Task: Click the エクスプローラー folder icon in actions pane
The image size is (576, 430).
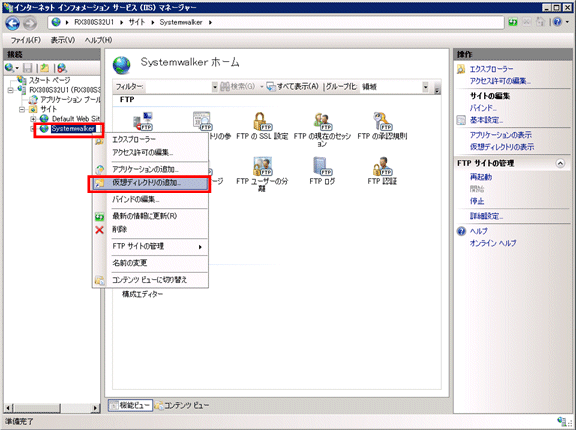Action: click(461, 69)
